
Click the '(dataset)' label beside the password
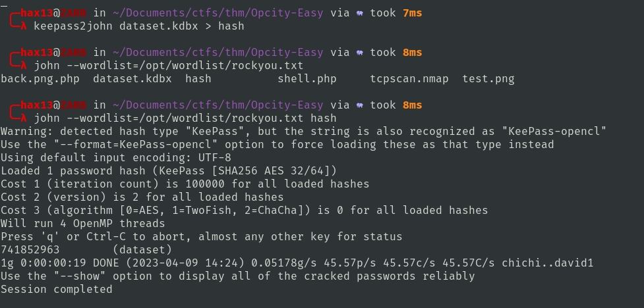[142, 250]
